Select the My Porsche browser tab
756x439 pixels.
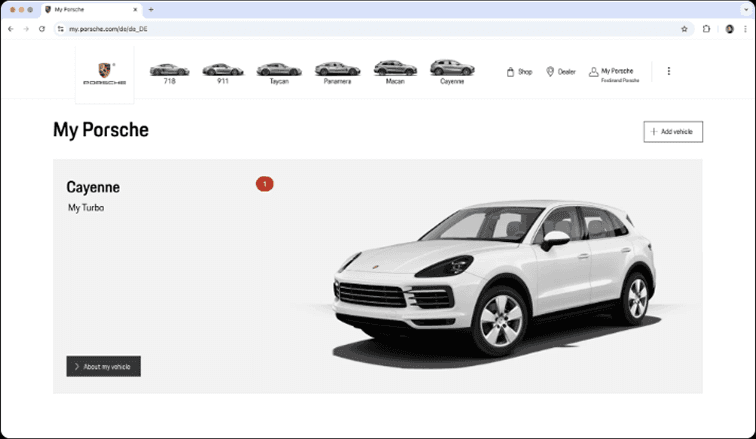pyautogui.click(x=92, y=10)
